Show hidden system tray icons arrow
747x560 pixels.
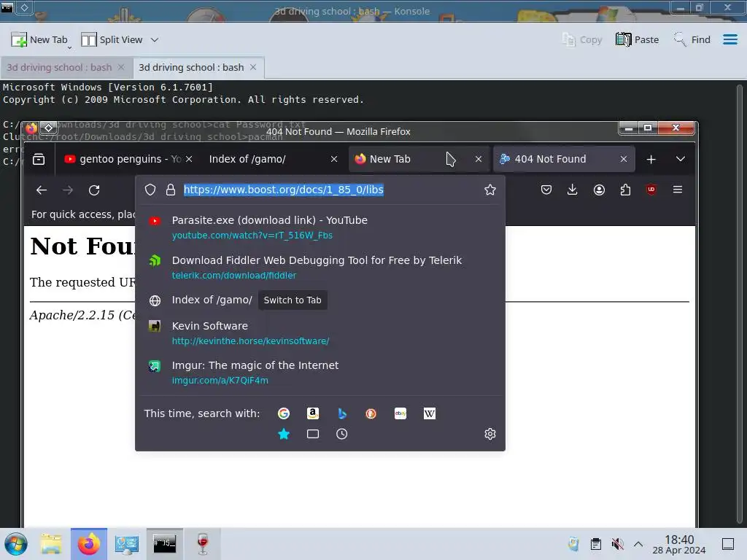coord(638,544)
